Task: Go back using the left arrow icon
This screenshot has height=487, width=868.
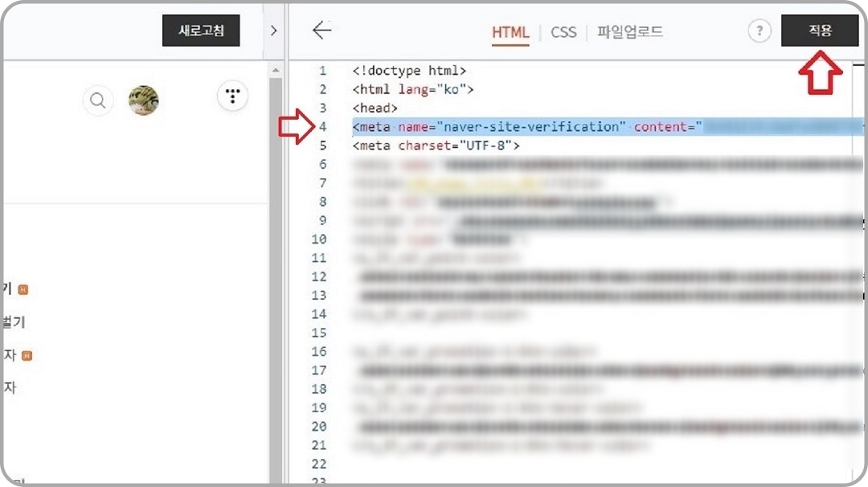Action: 321,30
